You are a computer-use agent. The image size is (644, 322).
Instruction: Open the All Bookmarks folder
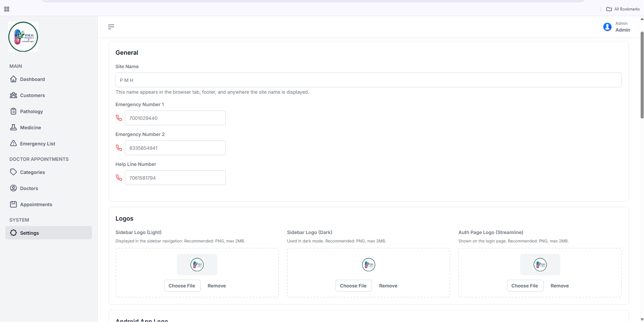(x=623, y=9)
